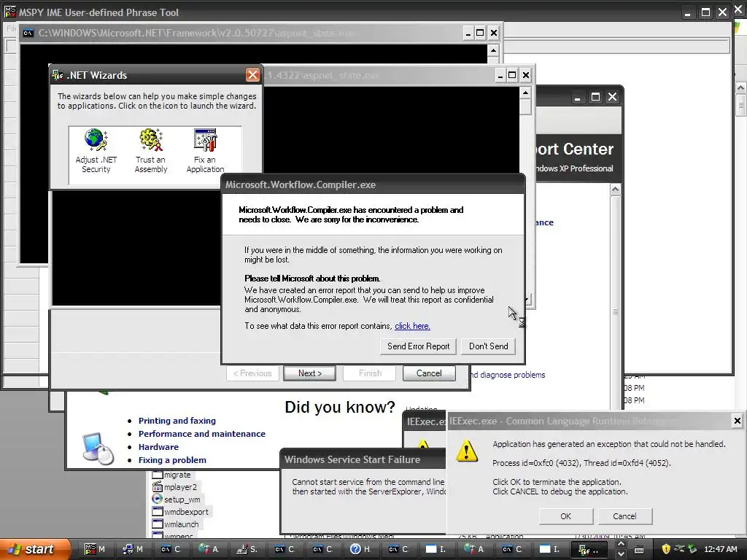Click the keyboard language bar icon in taskbar

[x=639, y=550]
